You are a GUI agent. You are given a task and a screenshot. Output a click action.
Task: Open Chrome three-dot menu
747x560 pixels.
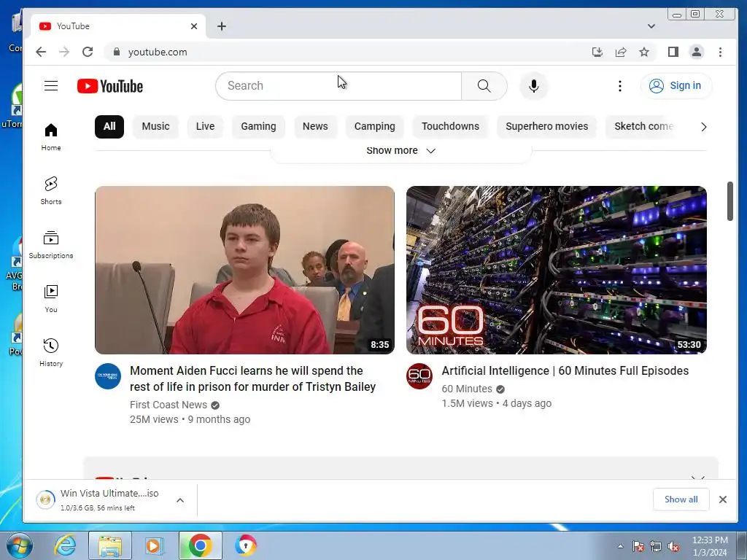click(x=720, y=52)
